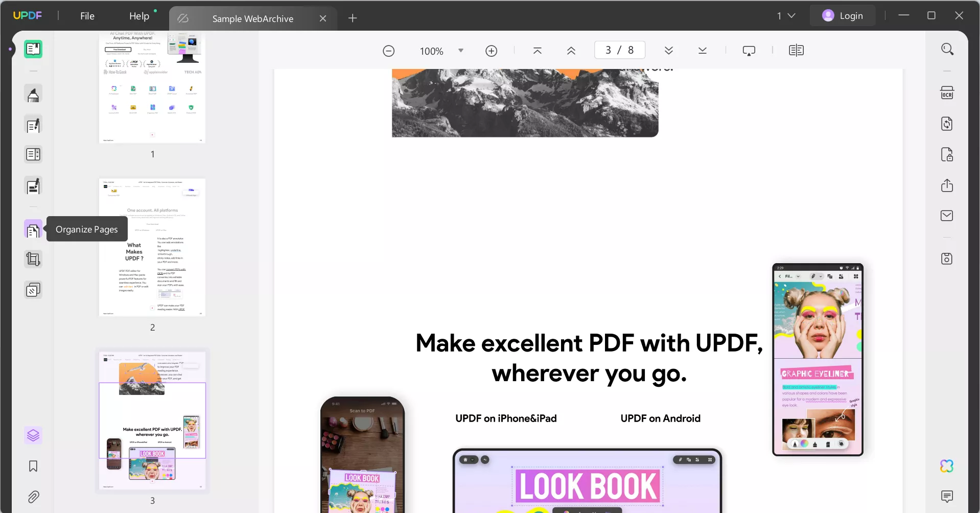This screenshot has width=980, height=513.
Task: Jump to the first page
Action: [538, 51]
